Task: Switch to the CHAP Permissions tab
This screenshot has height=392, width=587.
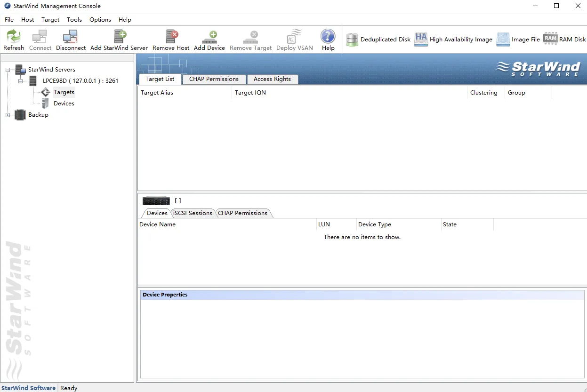Action: pos(213,79)
